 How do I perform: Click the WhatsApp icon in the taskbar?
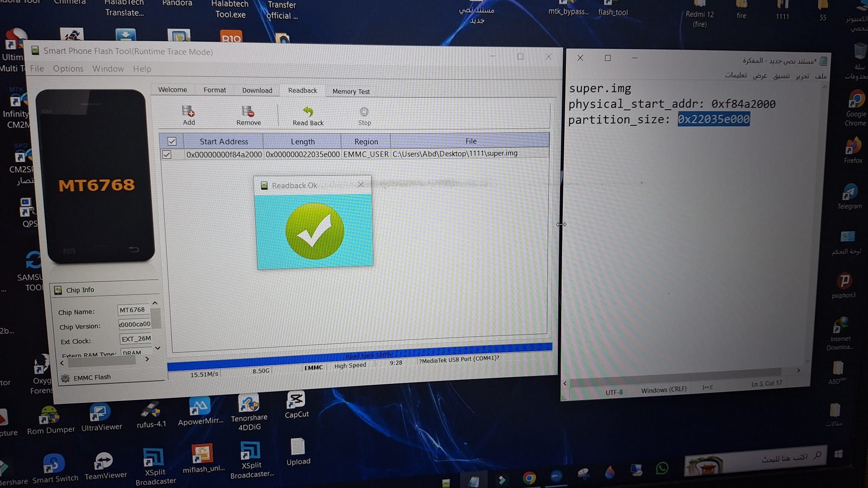662,468
